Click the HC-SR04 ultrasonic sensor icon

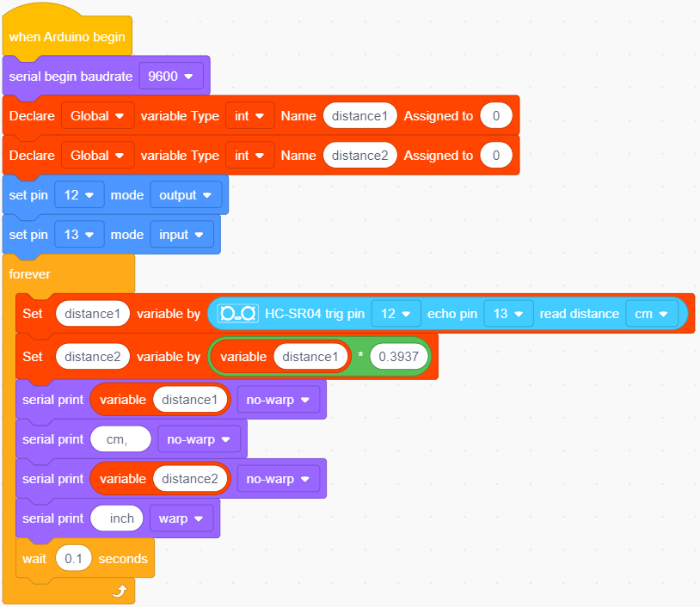pos(238,314)
